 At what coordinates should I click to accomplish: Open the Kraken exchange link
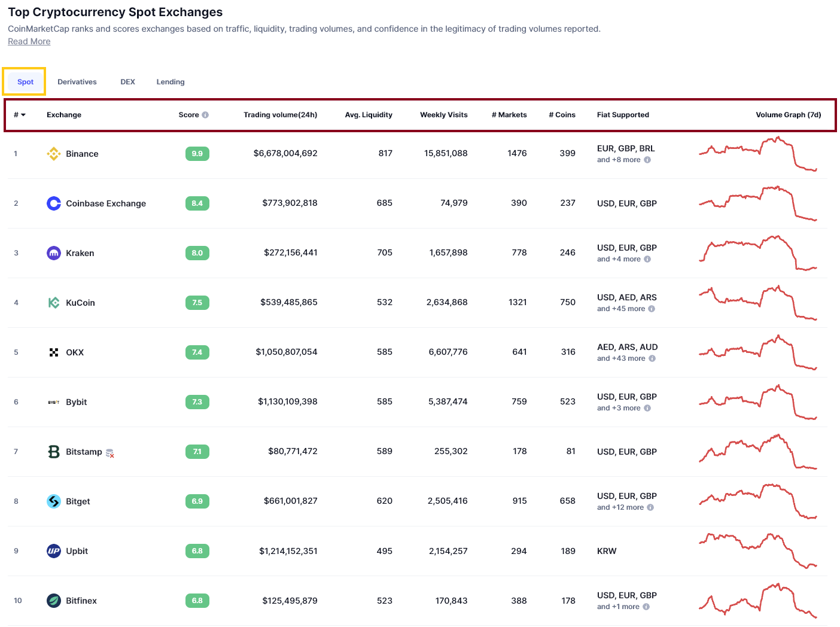point(80,253)
